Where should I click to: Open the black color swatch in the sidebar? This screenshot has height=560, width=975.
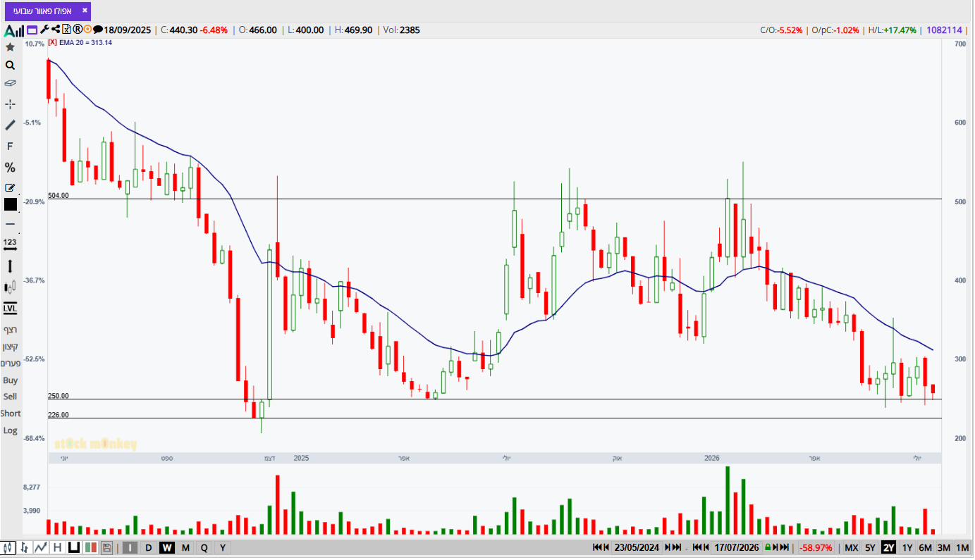click(x=10, y=204)
